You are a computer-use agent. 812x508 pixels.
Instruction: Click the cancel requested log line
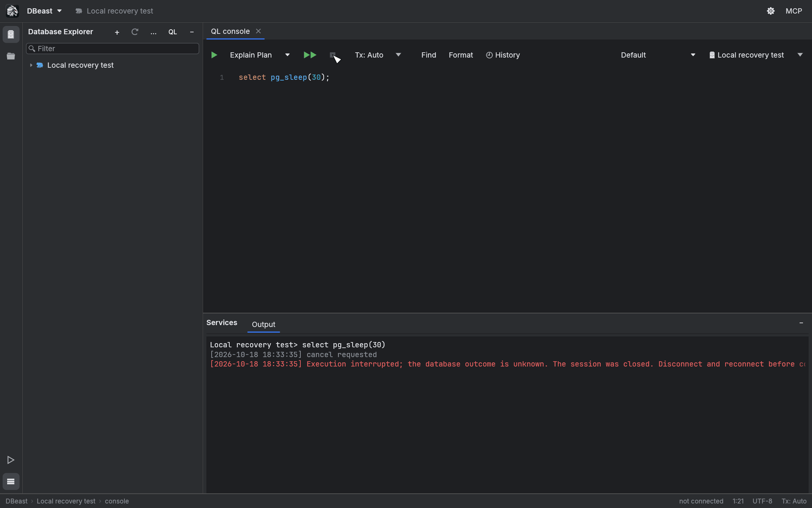coord(293,354)
